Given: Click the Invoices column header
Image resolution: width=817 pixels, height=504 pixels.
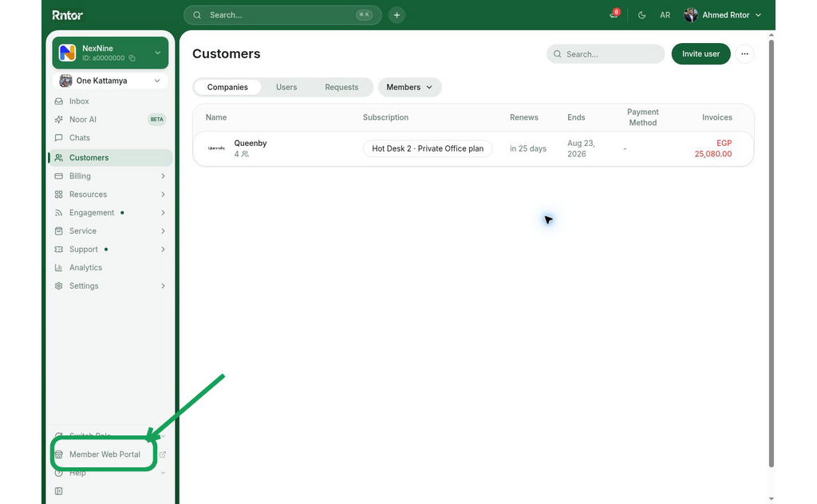Looking at the screenshot, I should 717,117.
